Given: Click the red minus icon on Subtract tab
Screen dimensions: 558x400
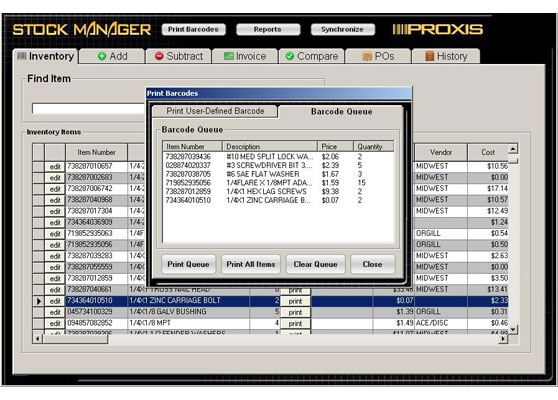Looking at the screenshot, I should (159, 56).
